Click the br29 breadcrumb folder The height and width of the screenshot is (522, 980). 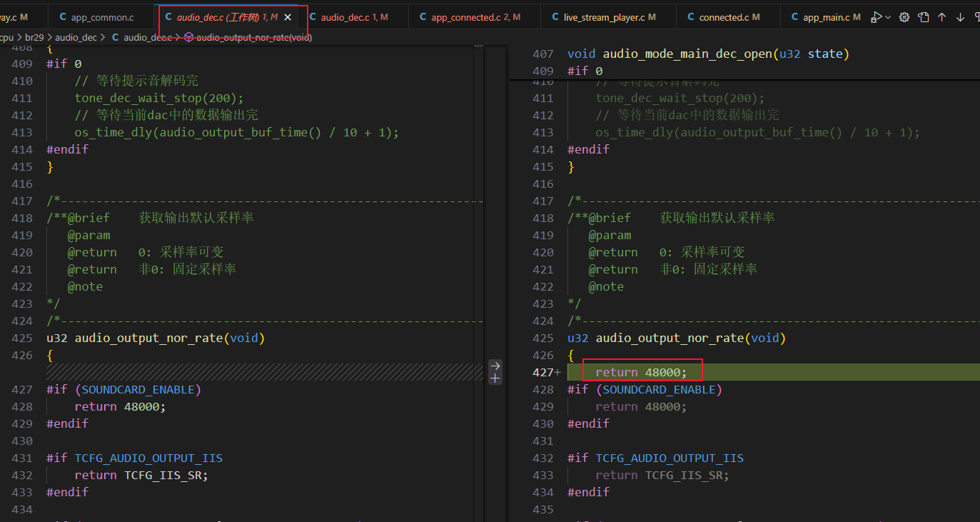coord(34,37)
